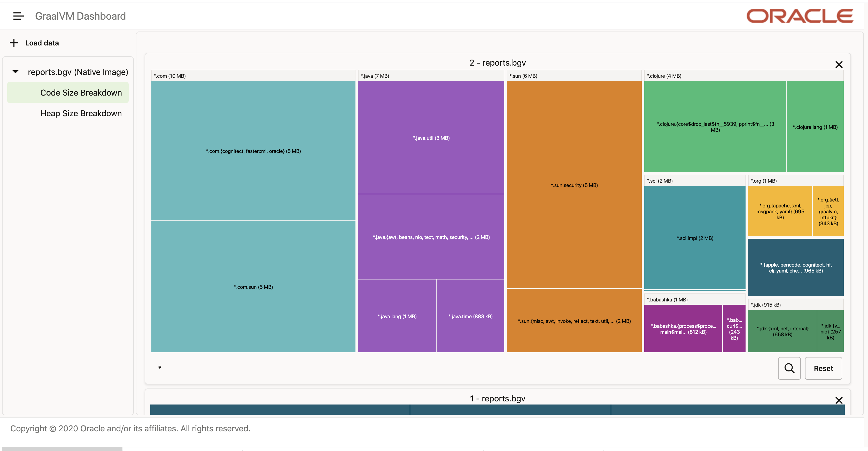Click the GraalVM Dashboard title
Screen dimensions: 868x451
[80, 16]
